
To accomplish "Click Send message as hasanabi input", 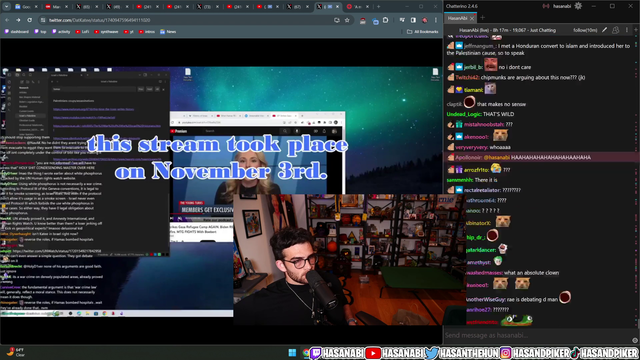I will [537, 335].
